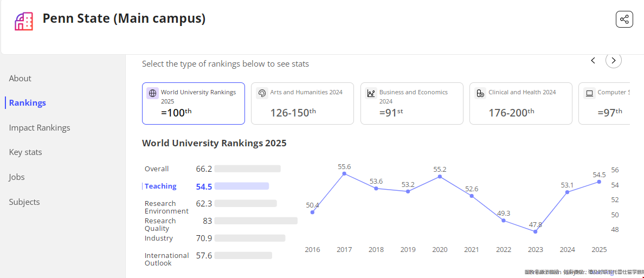Click the Overall score bar
This screenshot has height=278, width=644.
click(247, 169)
